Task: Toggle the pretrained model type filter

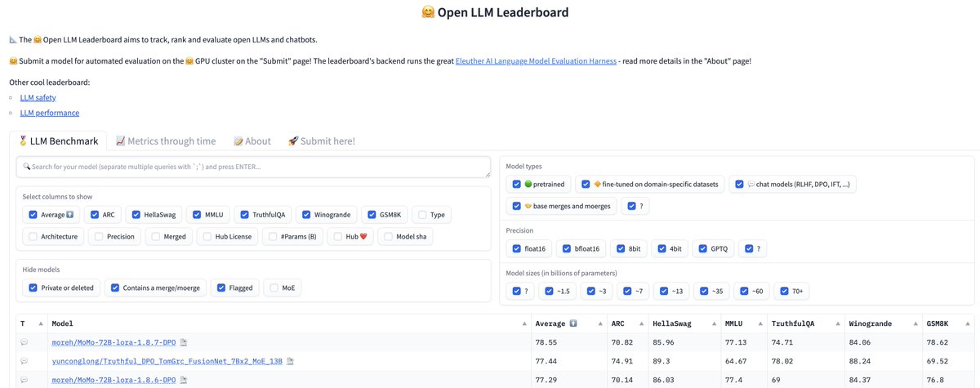Action: pyautogui.click(x=516, y=185)
